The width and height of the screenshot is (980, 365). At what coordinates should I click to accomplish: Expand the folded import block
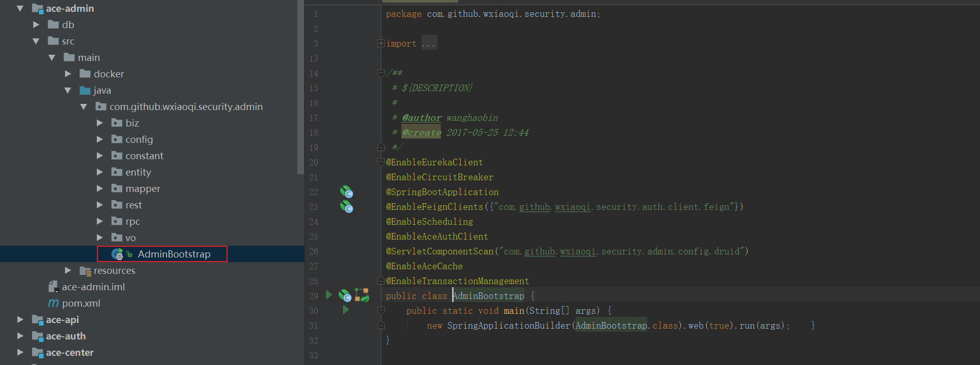(381, 44)
